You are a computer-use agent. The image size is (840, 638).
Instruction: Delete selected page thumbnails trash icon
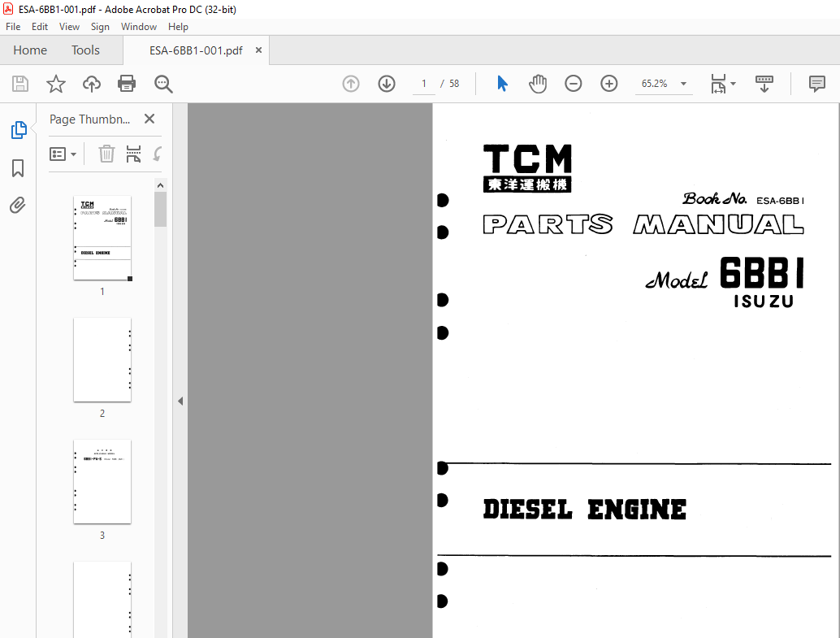tap(106, 154)
